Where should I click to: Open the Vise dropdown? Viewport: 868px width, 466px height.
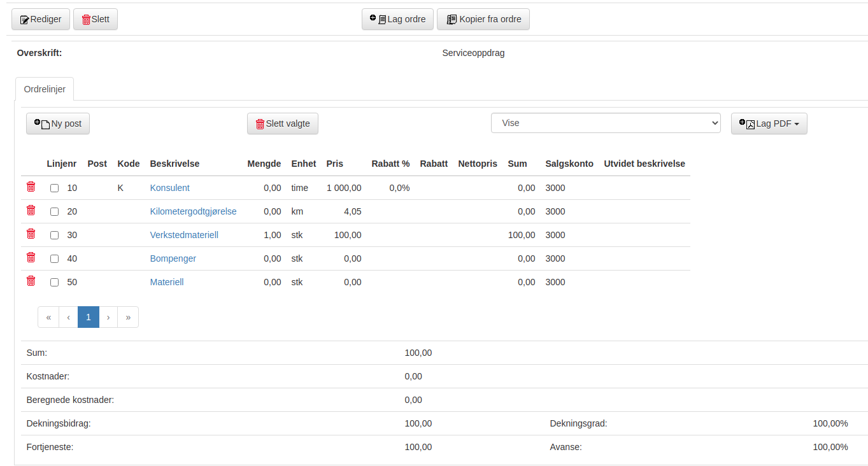click(606, 123)
